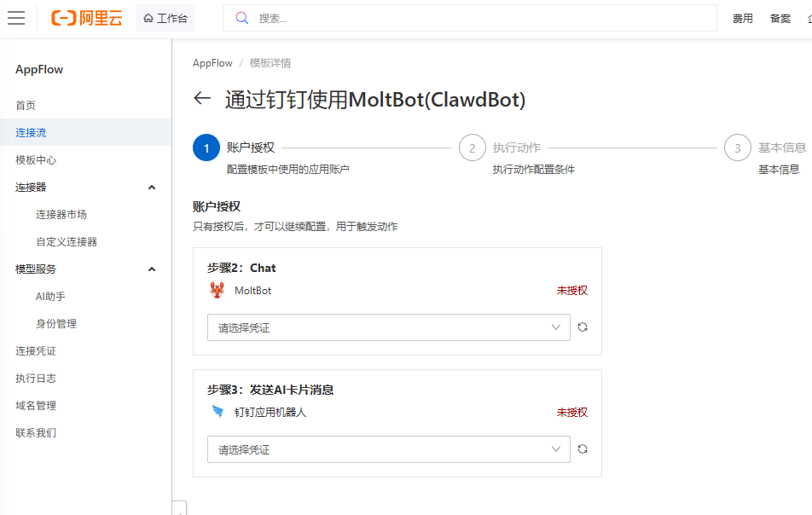This screenshot has height=515, width=812.
Task: Click the AppFlow sidebar title
Action: [39, 69]
